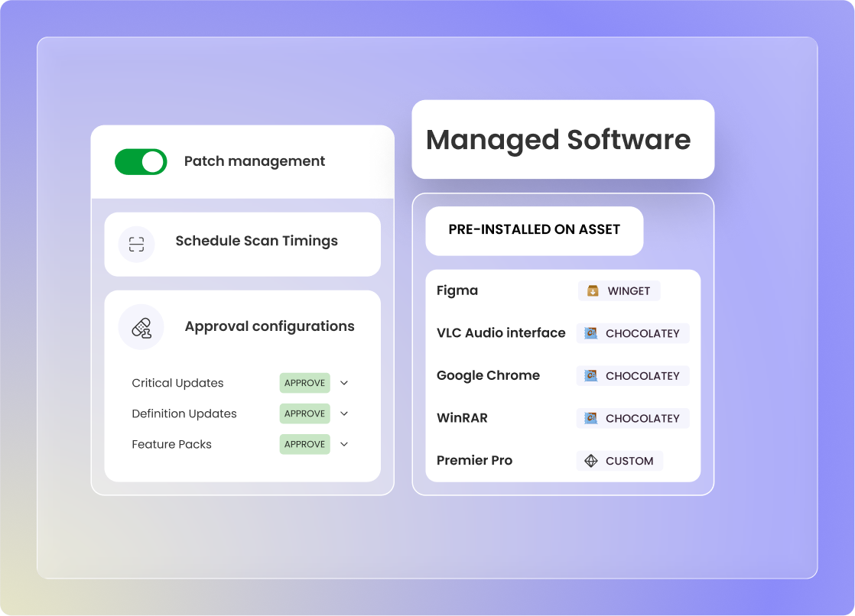Click the Chocolatey icon in the VLC row
The image size is (855, 616).
(590, 333)
